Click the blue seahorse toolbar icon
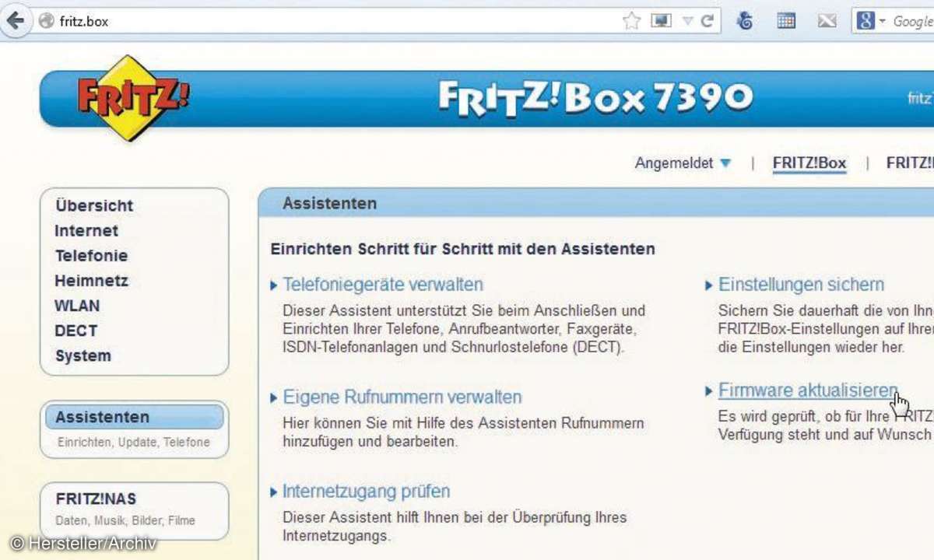The image size is (934, 560). click(x=745, y=21)
